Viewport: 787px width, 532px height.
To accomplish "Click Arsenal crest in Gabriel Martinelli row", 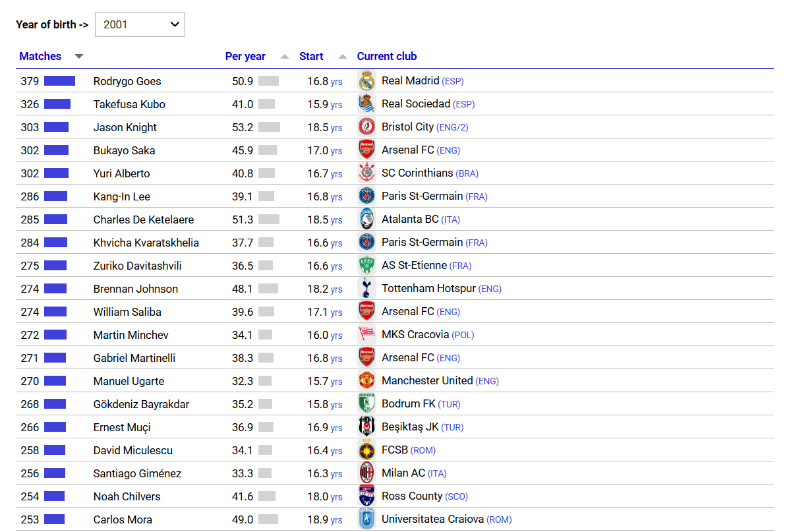I will click(x=367, y=358).
